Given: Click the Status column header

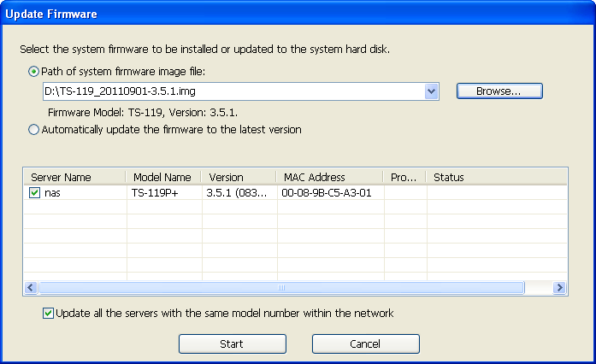Looking at the screenshot, I should [x=496, y=178].
